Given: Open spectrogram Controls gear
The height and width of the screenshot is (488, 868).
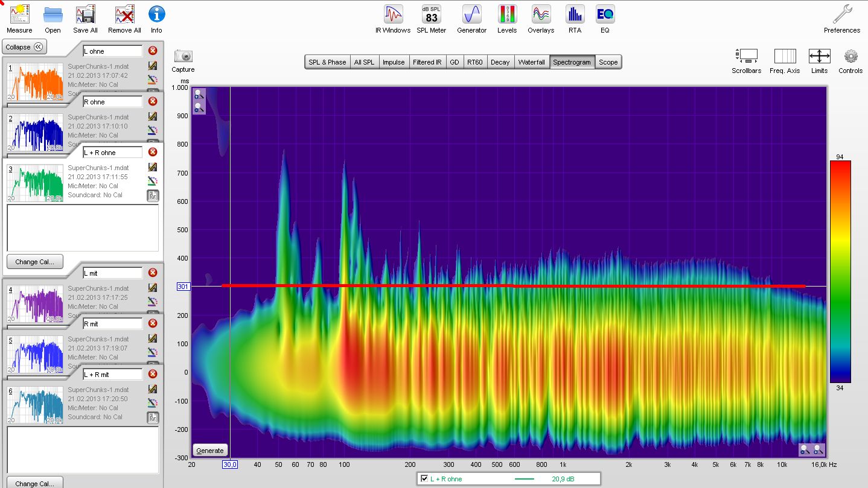Looking at the screenshot, I should [850, 61].
